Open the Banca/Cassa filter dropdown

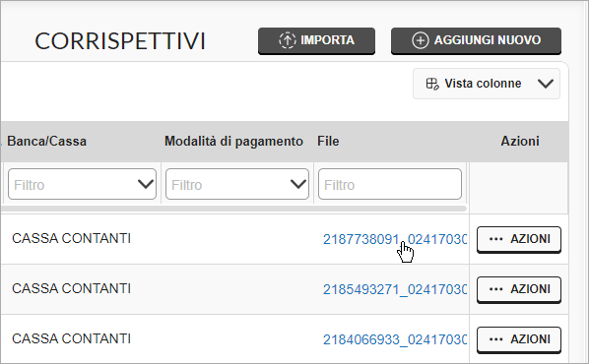click(x=83, y=184)
